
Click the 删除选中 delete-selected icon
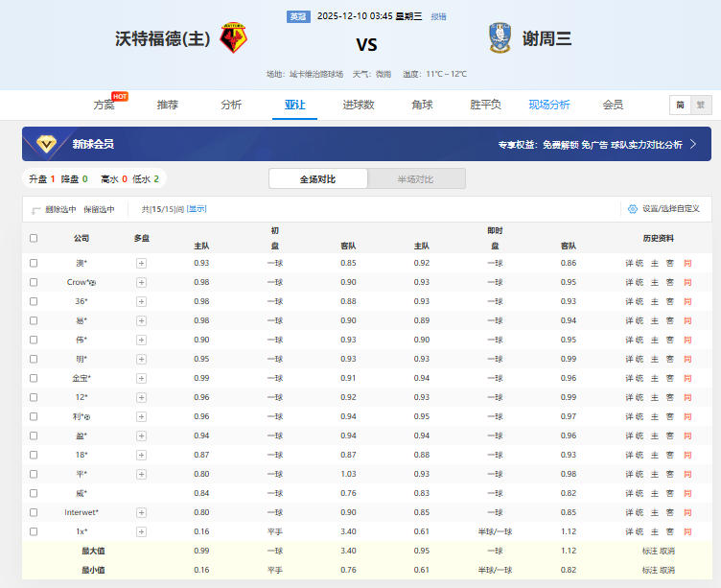coord(36,209)
